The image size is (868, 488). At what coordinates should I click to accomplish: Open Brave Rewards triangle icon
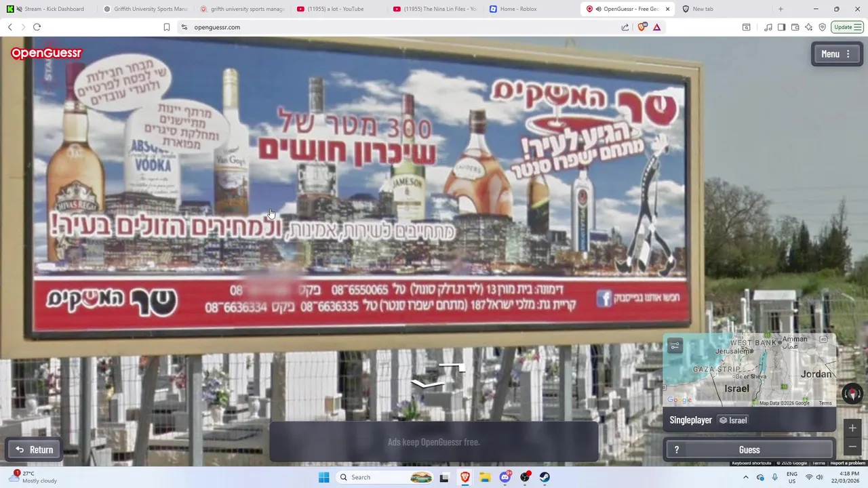tap(656, 27)
